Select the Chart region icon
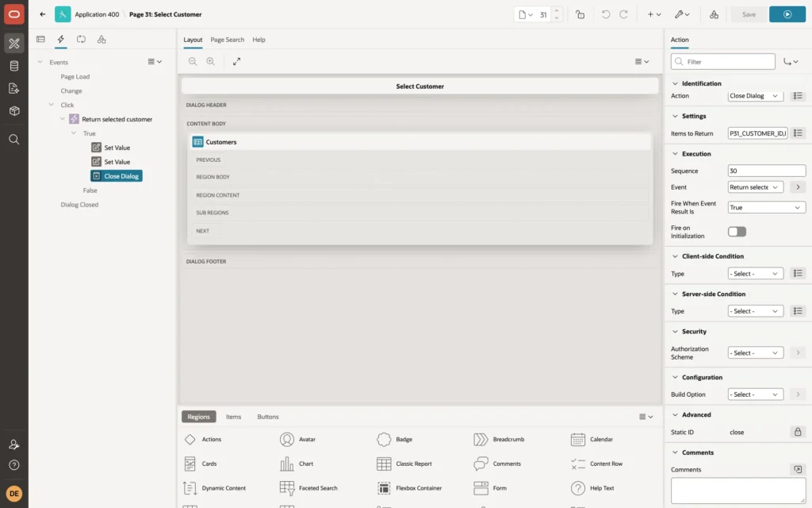This screenshot has height=508, width=812. [287, 464]
